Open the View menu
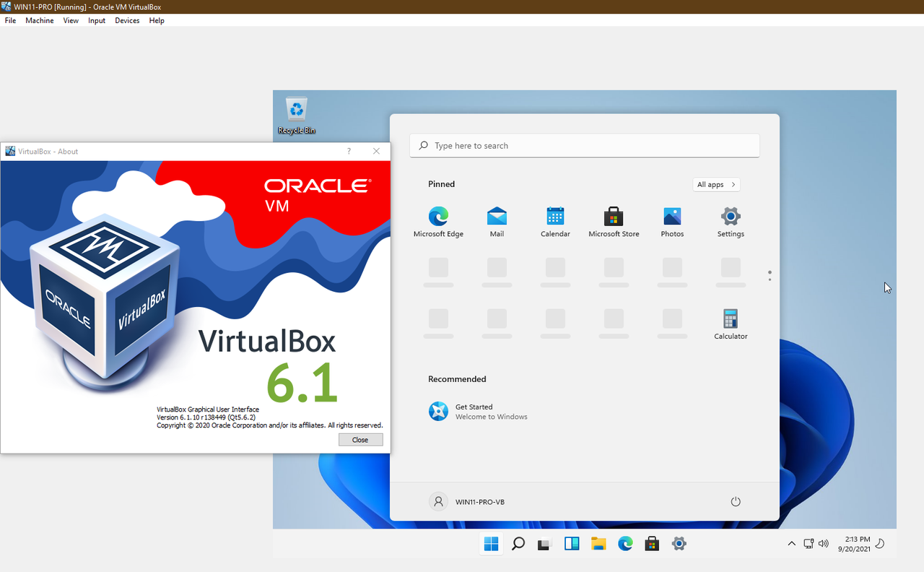This screenshot has height=572, width=924. [71, 20]
